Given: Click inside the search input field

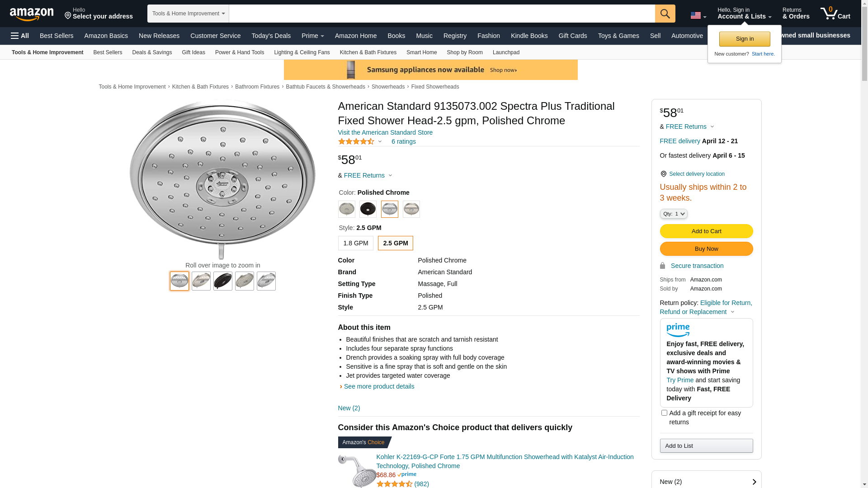Looking at the screenshot, I should pos(442,14).
